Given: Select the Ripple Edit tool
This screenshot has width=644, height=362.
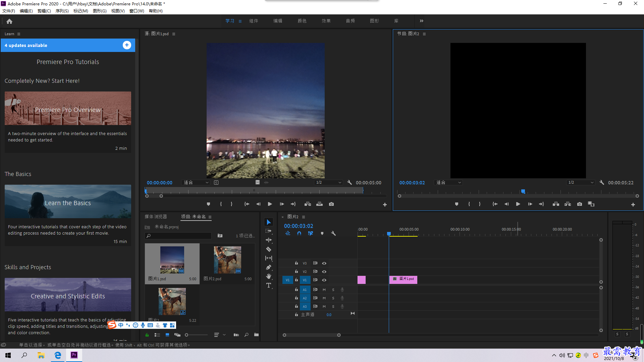Looking at the screenshot, I should [269, 240].
